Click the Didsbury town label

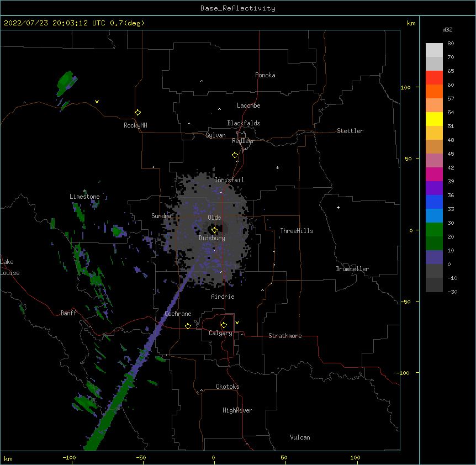212,238
